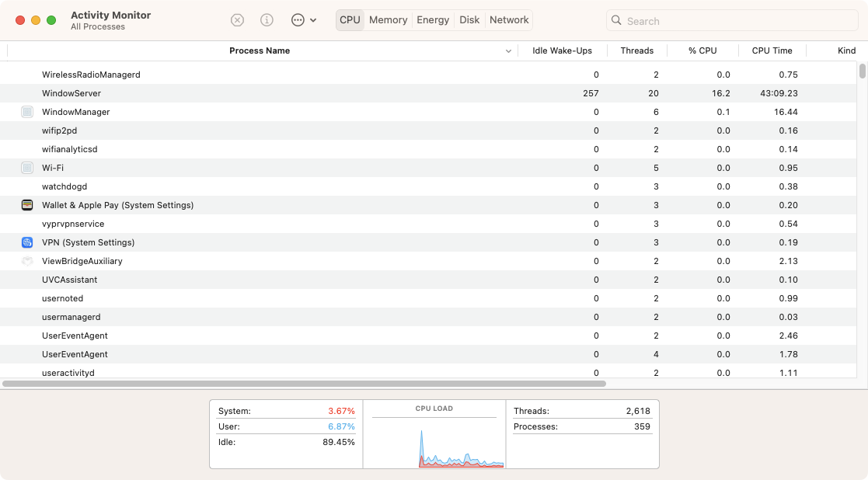Click the Activity Monitor window title
This screenshot has height=480, width=868.
[110, 15]
